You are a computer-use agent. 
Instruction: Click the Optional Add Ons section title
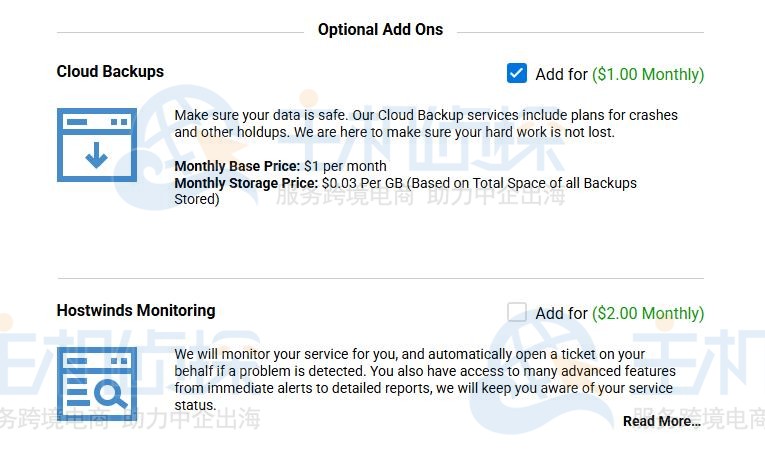click(380, 30)
